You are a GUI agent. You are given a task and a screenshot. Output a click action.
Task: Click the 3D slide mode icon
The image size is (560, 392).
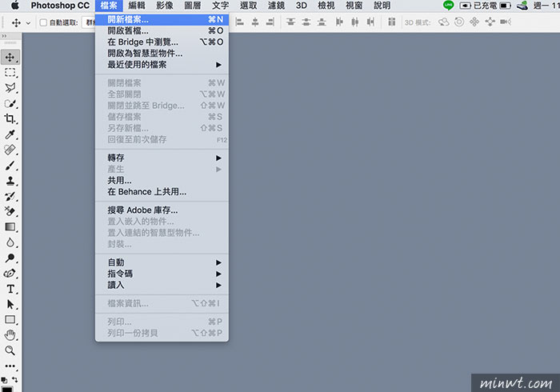490,22
